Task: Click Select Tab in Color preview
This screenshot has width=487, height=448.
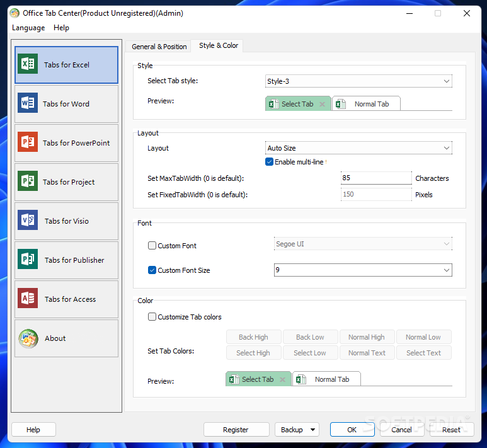Action: [x=258, y=379]
